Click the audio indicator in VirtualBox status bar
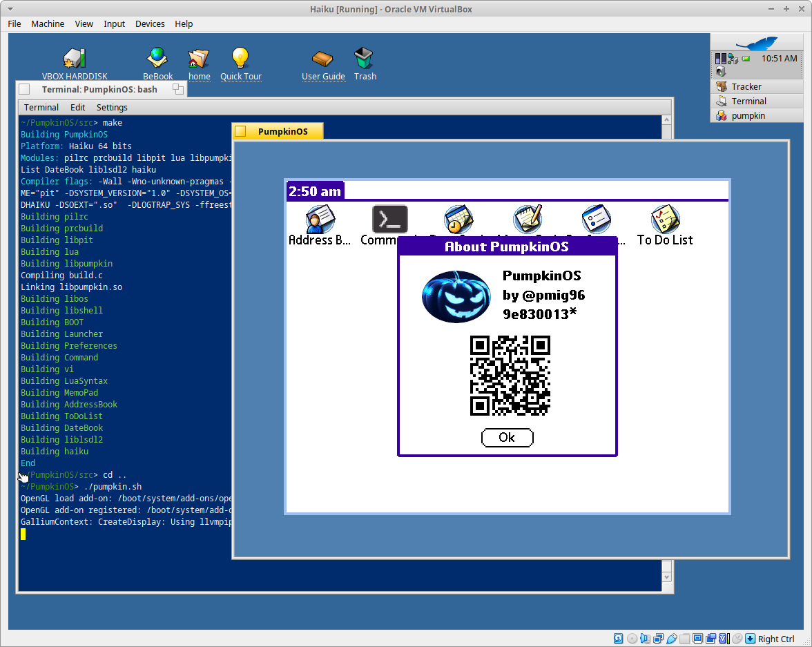Image resolution: width=812 pixels, height=647 pixels. point(645,638)
